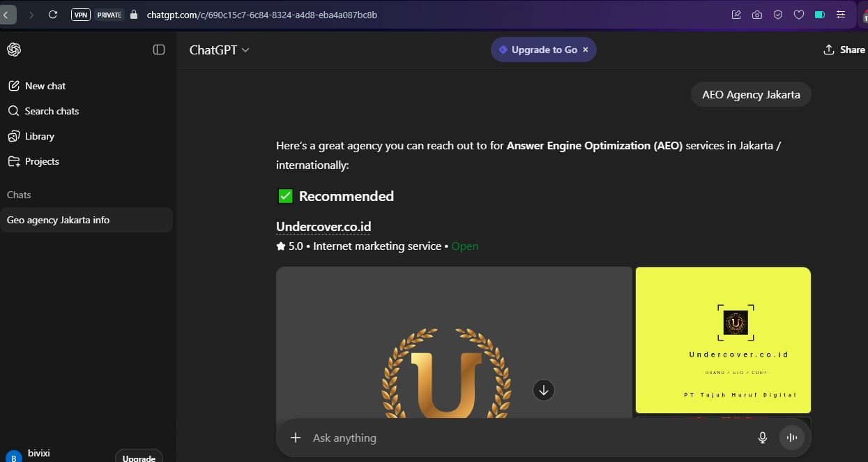Click the Upgrade to Go button
The image size is (868, 462).
pyautogui.click(x=538, y=50)
